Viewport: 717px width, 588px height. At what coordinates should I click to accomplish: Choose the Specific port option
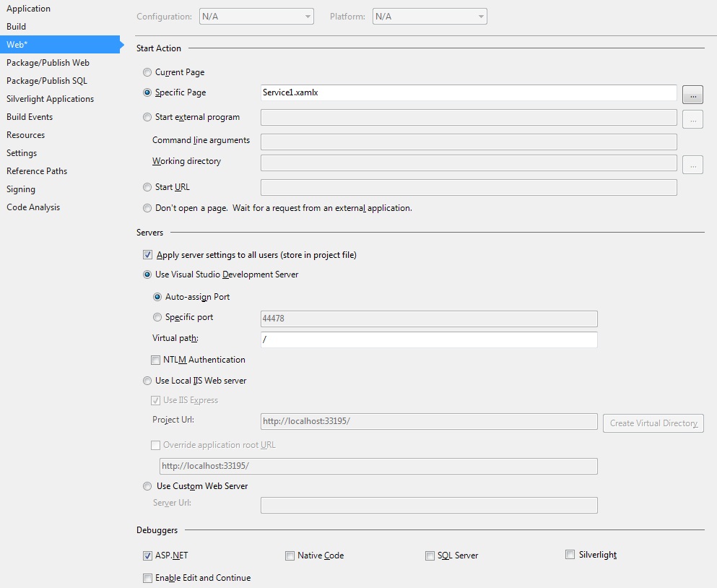tap(157, 317)
